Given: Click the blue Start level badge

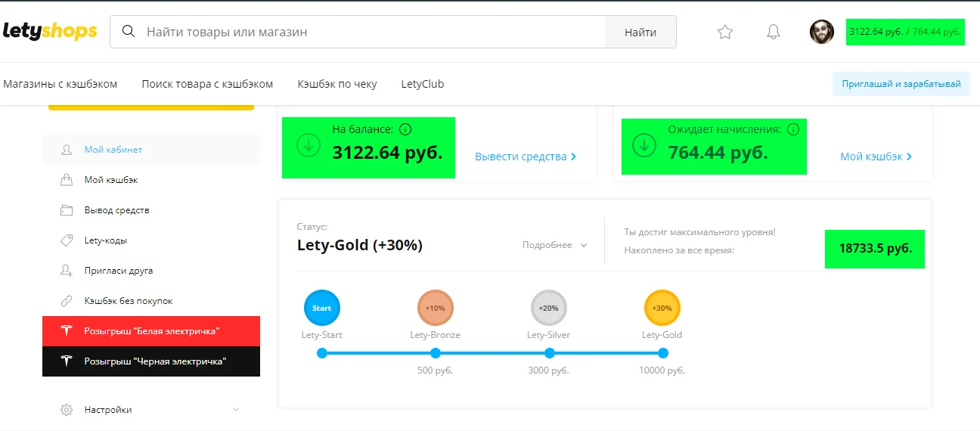Looking at the screenshot, I should click(x=322, y=308).
